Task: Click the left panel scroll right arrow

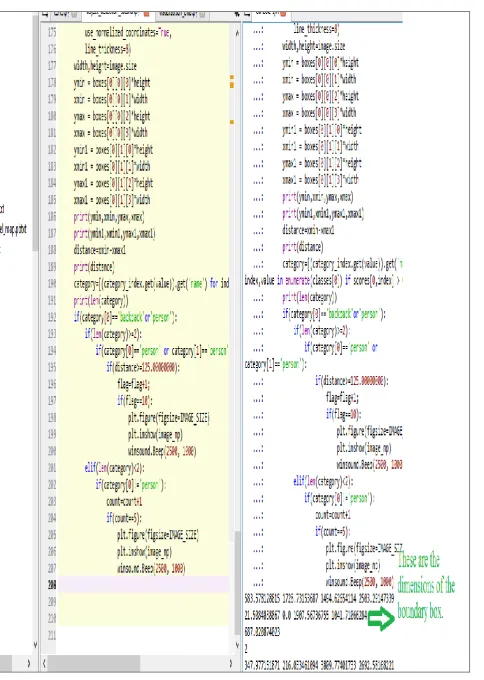Action: (29, 663)
